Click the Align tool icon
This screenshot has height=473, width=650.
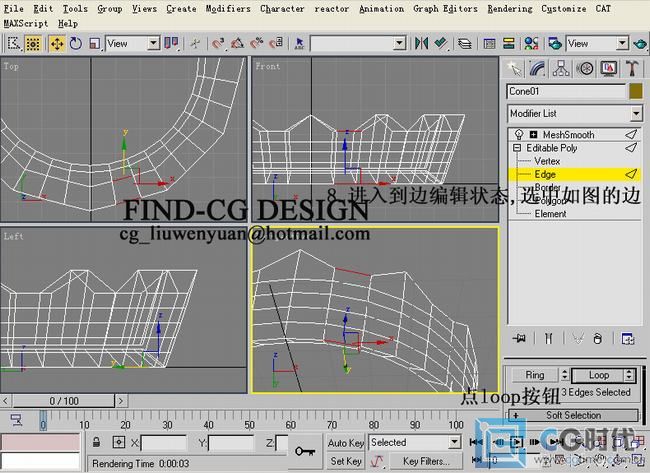(441, 43)
